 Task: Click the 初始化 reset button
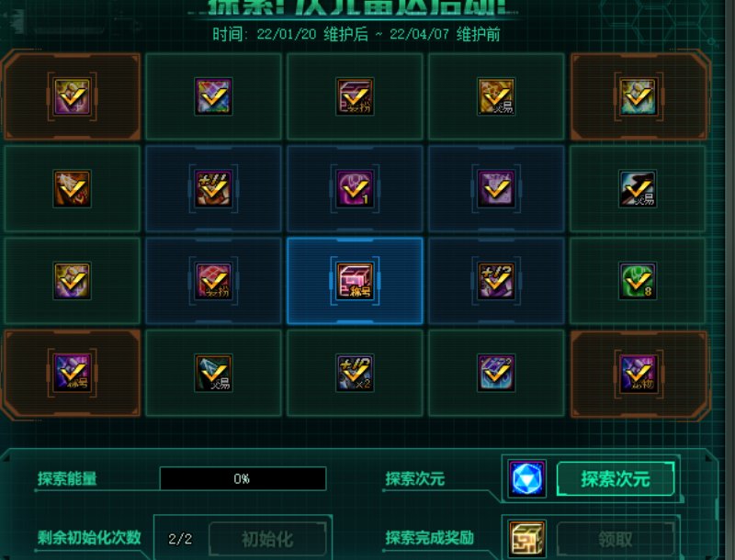tap(267, 539)
